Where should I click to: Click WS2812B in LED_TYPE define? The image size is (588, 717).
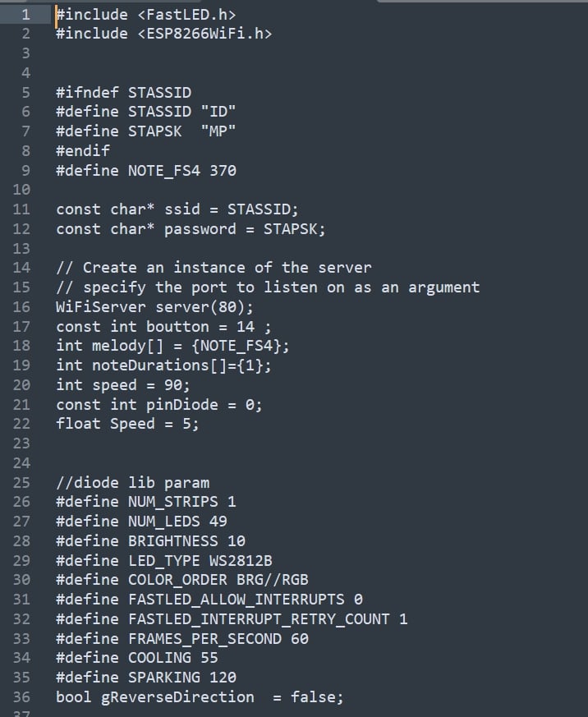pyautogui.click(x=241, y=561)
